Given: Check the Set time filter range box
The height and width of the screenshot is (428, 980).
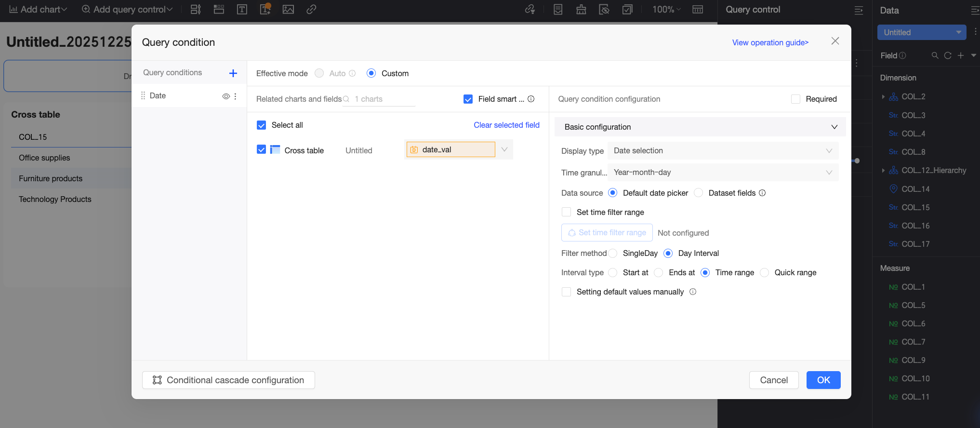Looking at the screenshot, I should (x=567, y=212).
